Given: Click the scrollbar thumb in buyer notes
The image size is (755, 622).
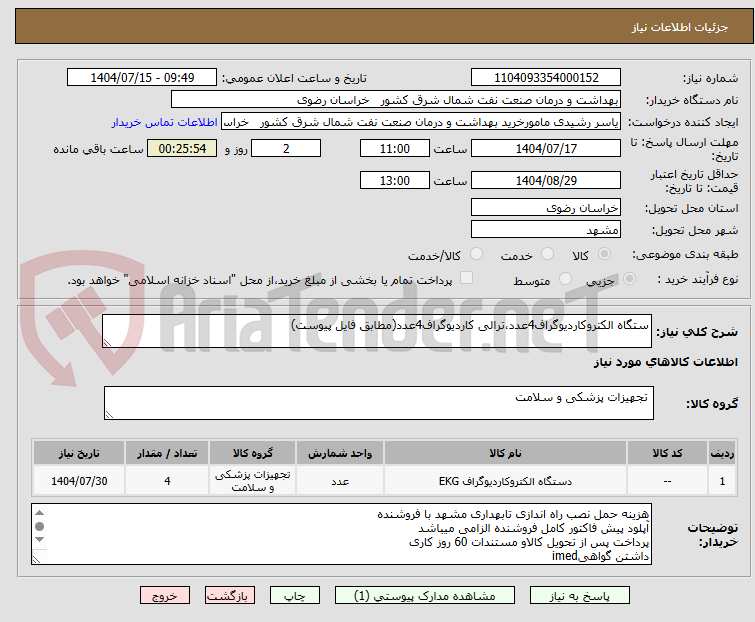Looking at the screenshot, I should 39,526.
